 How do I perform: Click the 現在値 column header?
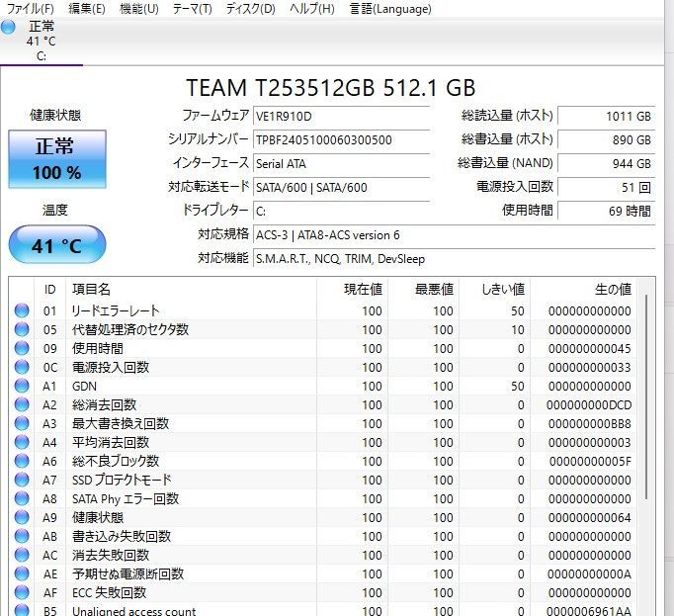coord(353,290)
